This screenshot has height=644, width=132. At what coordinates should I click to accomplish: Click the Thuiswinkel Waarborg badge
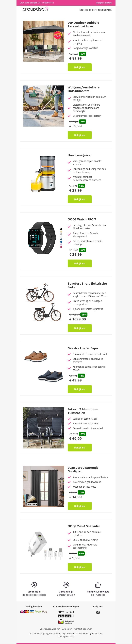[x=66, y=622]
